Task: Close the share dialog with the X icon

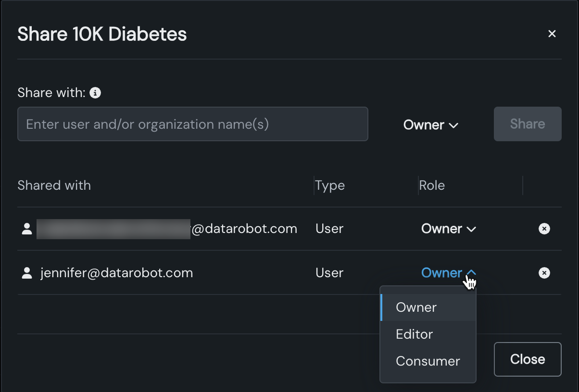Action: pyautogui.click(x=552, y=34)
